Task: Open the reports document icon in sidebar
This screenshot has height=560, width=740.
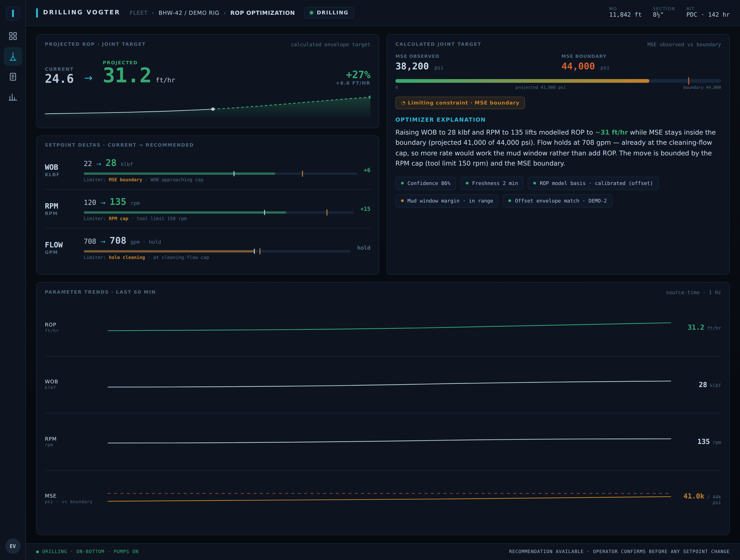Action: [x=13, y=77]
